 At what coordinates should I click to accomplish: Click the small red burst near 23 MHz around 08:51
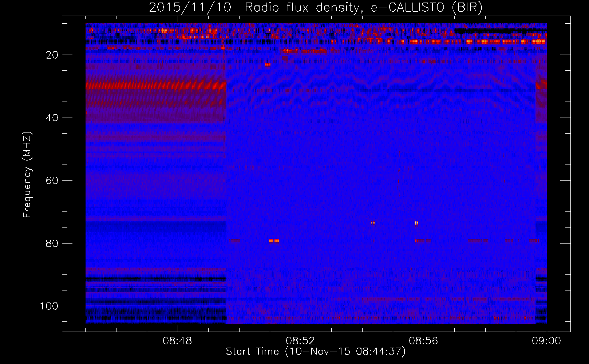click(268, 65)
